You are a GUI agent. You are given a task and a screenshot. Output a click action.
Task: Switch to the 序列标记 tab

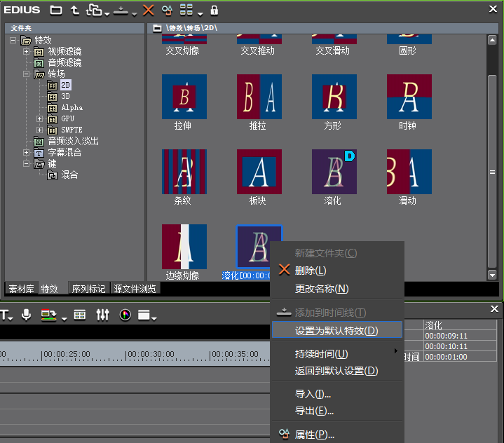[x=88, y=289]
